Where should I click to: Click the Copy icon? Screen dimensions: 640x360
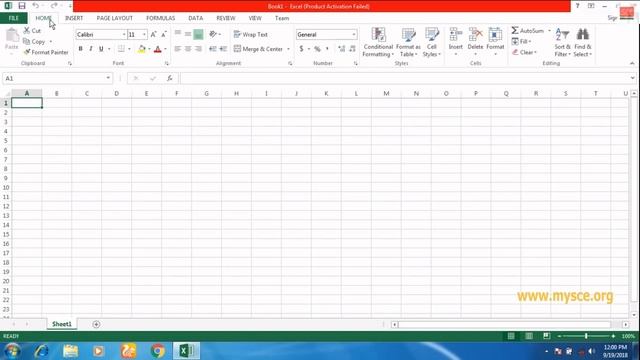coord(27,41)
